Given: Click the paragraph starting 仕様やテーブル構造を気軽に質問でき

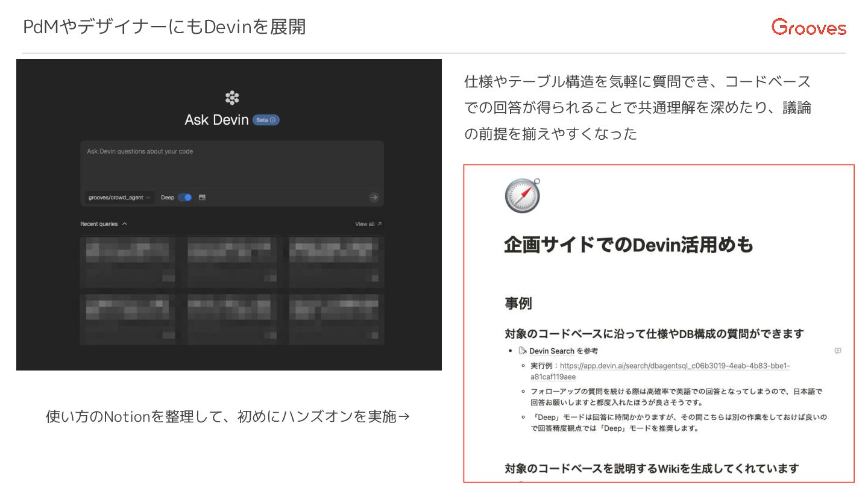Looking at the screenshot, I should (638, 107).
